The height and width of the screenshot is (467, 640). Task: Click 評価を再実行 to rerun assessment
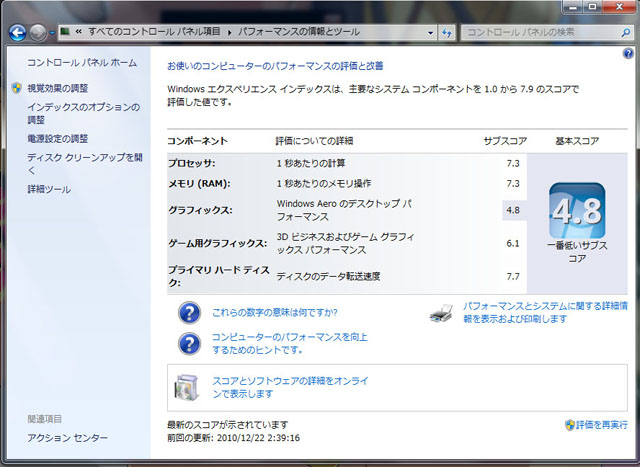click(602, 425)
